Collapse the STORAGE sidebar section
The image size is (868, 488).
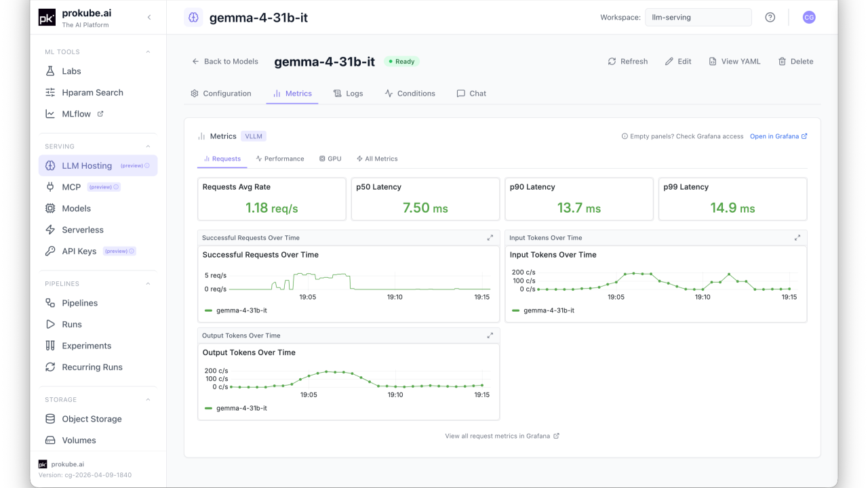click(x=149, y=400)
